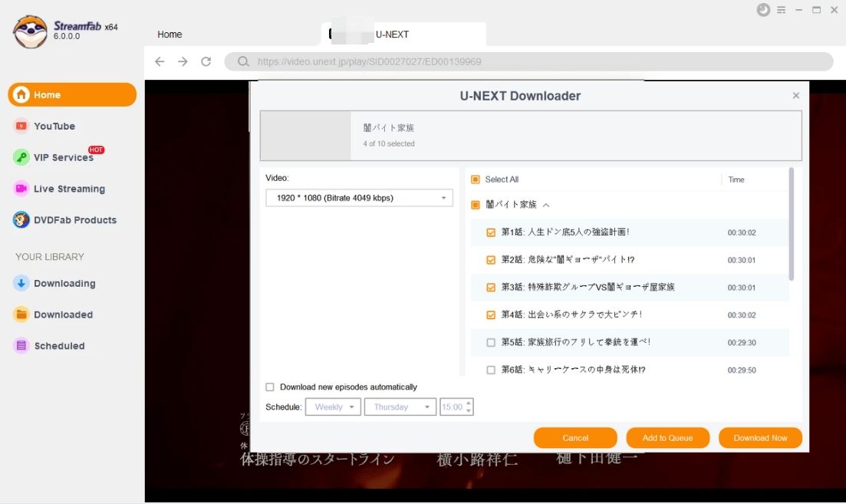Uncheck episode 第4話 checkbox
Image resolution: width=846 pixels, height=504 pixels.
[491, 315]
